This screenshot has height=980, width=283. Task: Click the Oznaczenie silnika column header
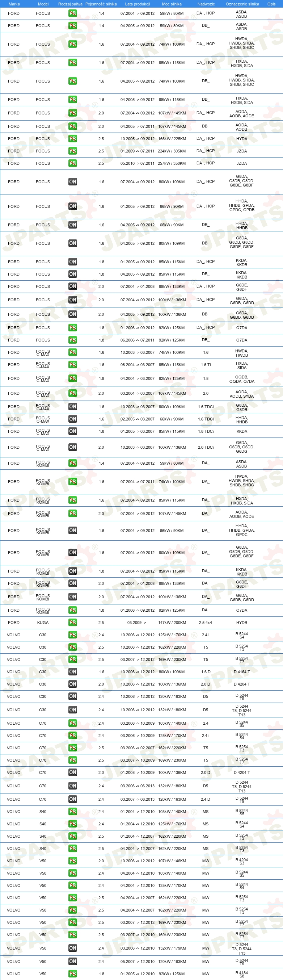(242, 4)
